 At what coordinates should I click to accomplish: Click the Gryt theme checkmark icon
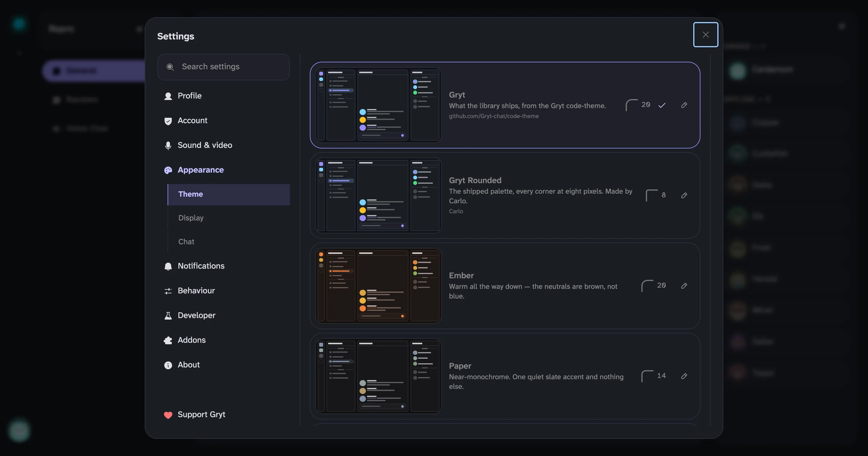point(662,105)
